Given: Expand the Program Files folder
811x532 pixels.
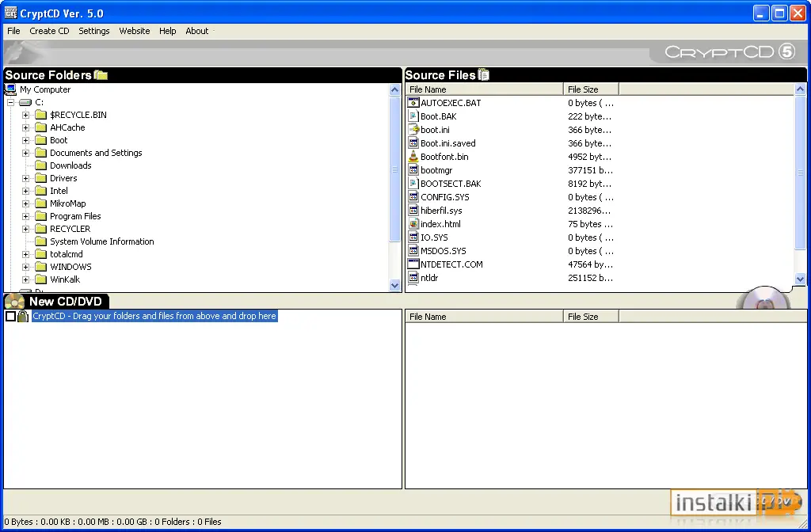Looking at the screenshot, I should 25,216.
